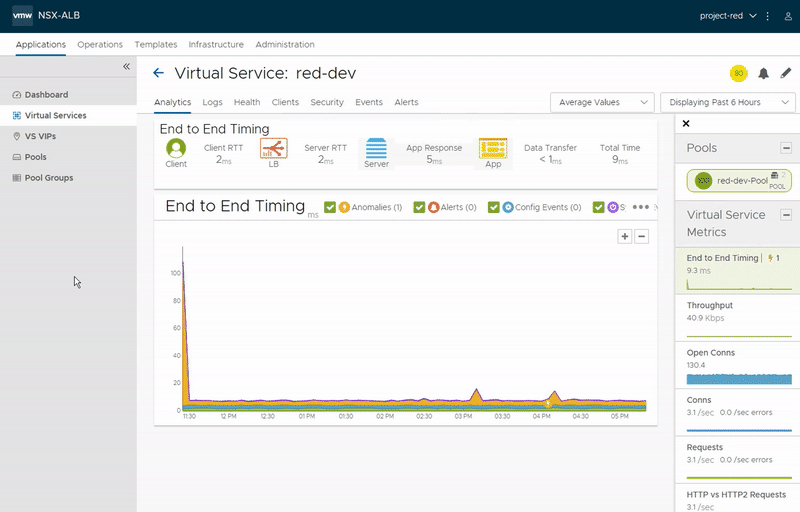Collapse the sidebar with double chevron
Screen dimensions: 800x512
click(x=127, y=66)
